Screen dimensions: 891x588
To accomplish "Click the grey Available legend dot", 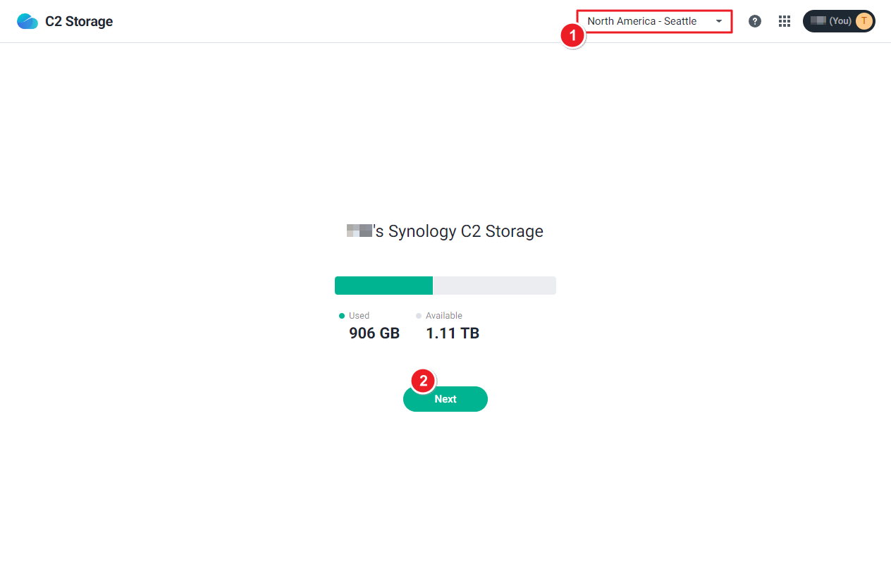I will 419,316.
